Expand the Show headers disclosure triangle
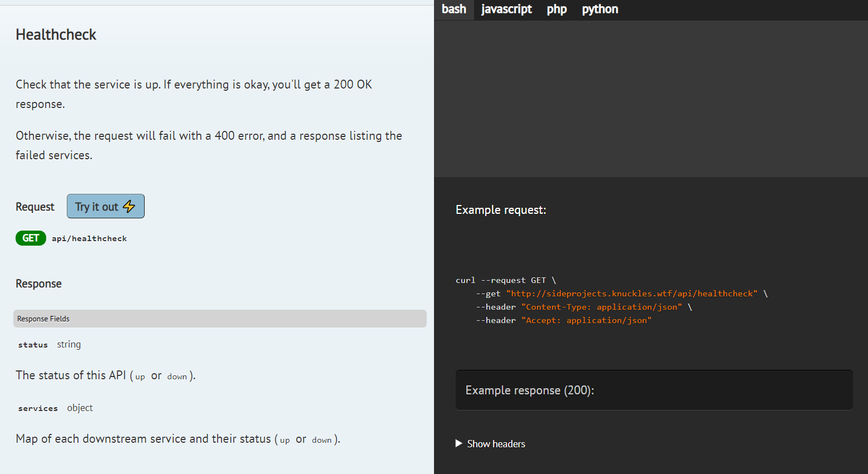This screenshot has width=868, height=474. click(459, 443)
